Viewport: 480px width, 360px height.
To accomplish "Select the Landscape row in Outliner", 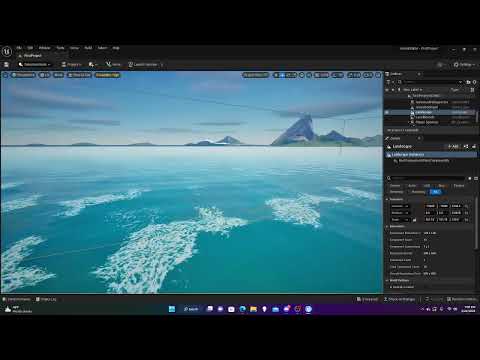I will click(x=431, y=112).
